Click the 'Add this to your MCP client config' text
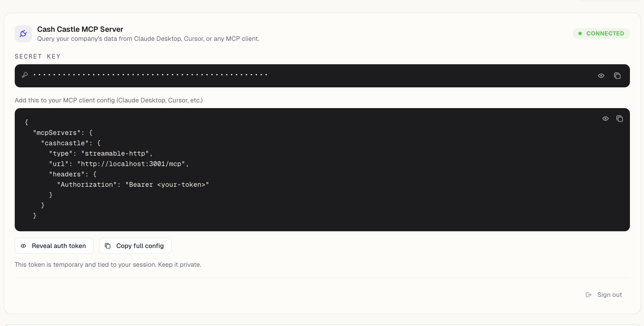Screen dimensions: 644x326 tap(109, 100)
